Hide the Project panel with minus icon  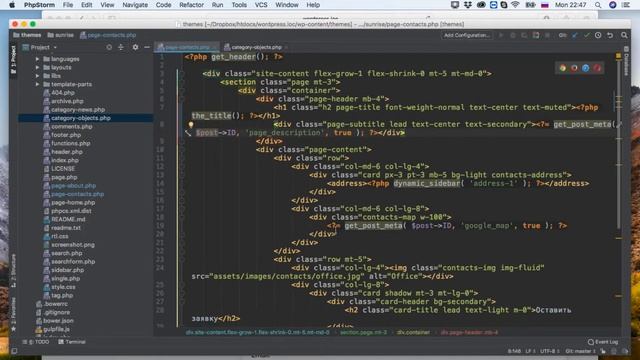click(147, 47)
